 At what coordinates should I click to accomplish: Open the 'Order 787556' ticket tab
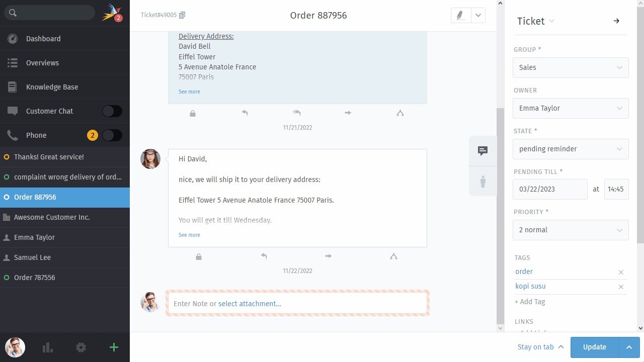[65, 278]
